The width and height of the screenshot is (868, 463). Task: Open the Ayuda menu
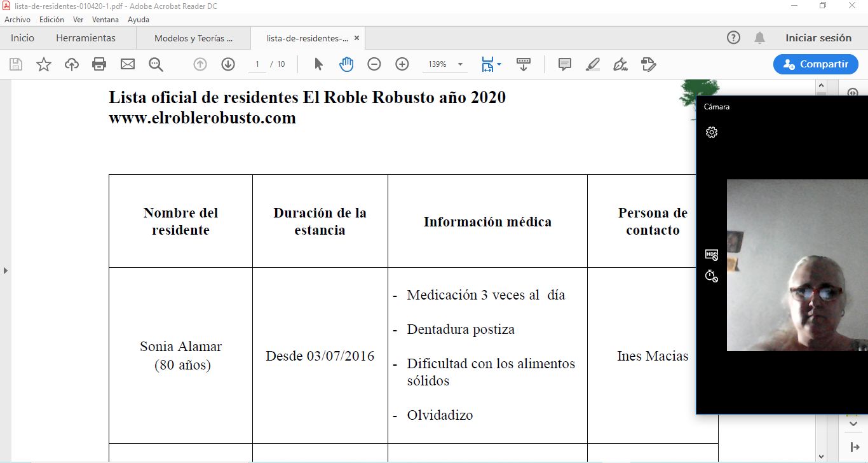(x=139, y=20)
